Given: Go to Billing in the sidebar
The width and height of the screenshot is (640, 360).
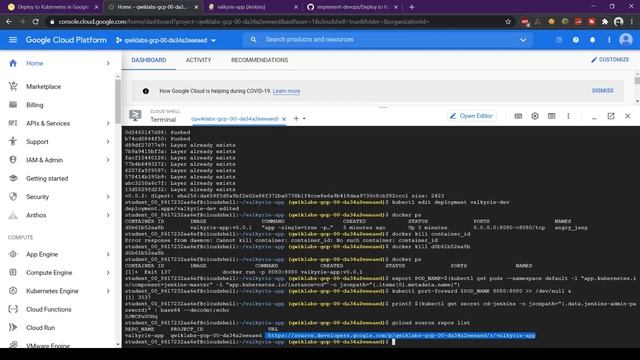Looking at the screenshot, I should point(35,105).
